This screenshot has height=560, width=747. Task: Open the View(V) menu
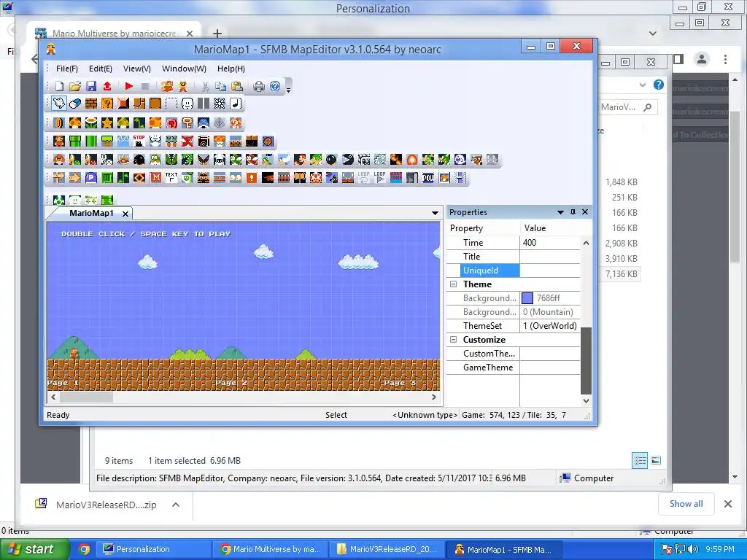[137, 69]
